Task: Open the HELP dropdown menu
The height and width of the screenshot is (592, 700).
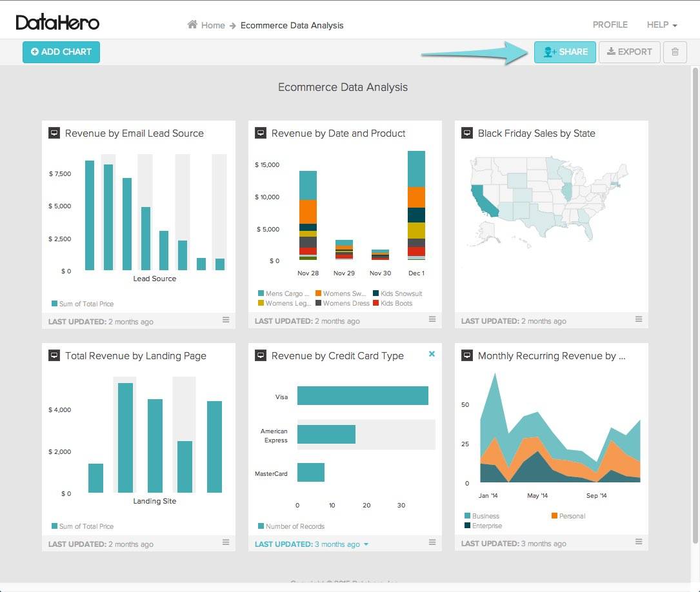Action: [x=661, y=25]
